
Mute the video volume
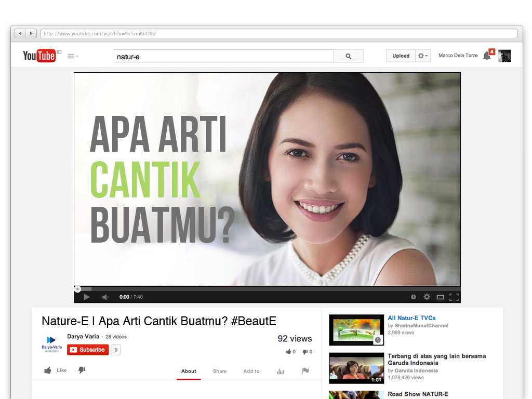point(105,297)
